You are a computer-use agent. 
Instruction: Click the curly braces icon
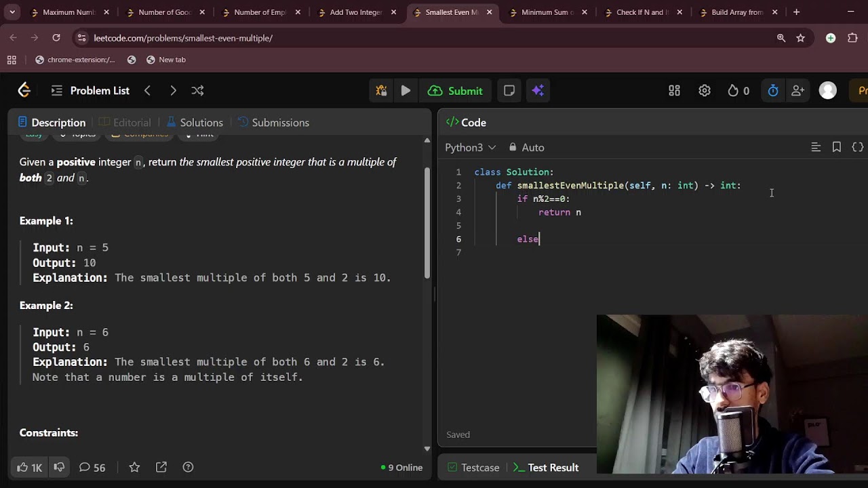point(858,147)
